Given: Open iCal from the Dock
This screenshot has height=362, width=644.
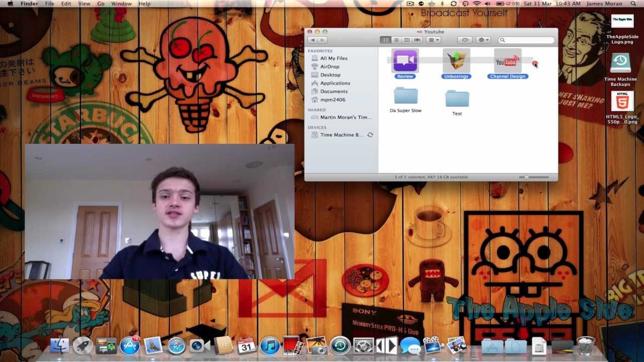Looking at the screenshot, I should (x=247, y=345).
